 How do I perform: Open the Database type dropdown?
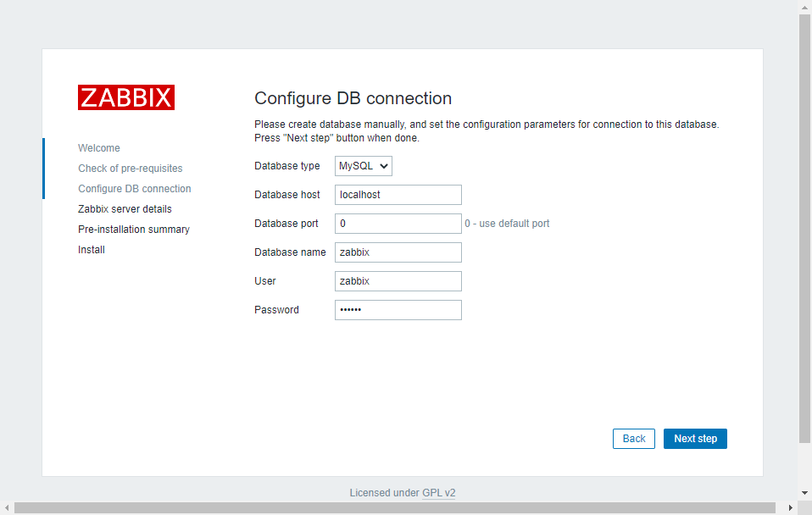pos(364,166)
